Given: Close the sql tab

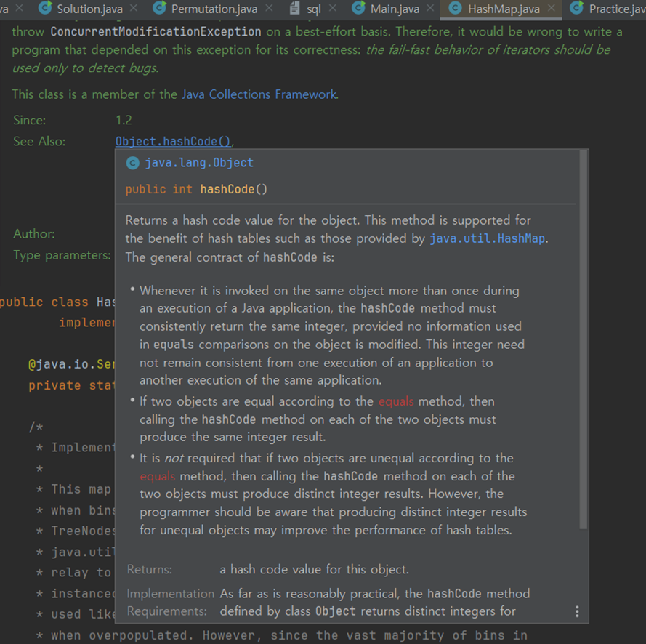Looking at the screenshot, I should click(333, 8).
